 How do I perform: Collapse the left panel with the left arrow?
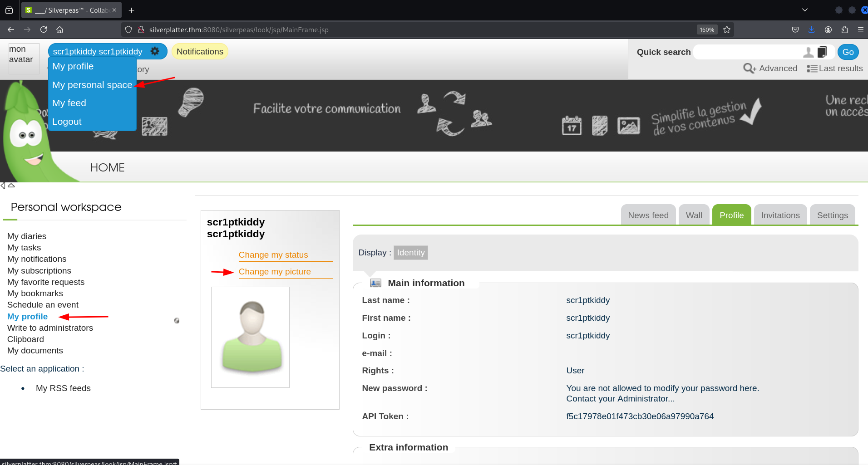tap(3, 186)
